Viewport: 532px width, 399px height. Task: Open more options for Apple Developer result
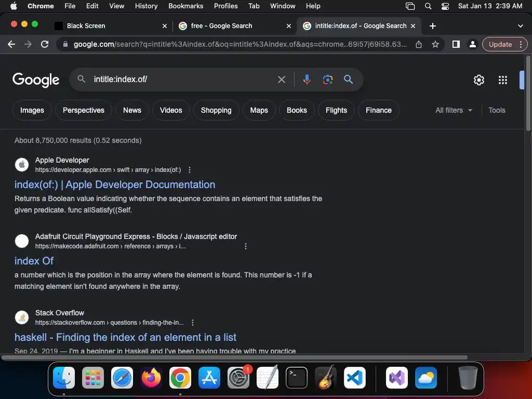[189, 170]
